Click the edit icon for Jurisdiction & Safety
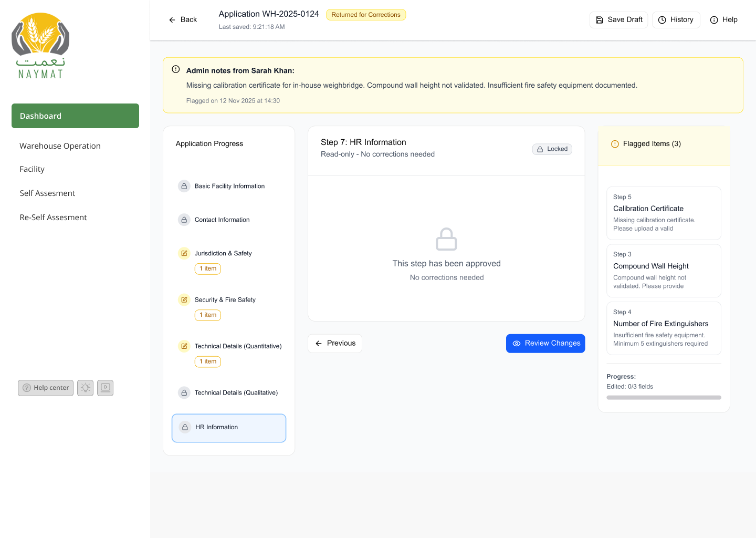756x538 pixels. [184, 253]
